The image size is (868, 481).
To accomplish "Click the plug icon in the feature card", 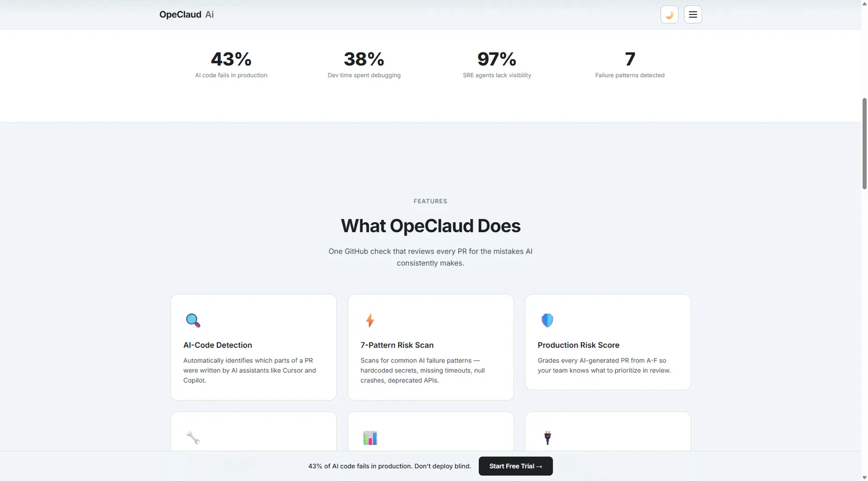I will coord(547,438).
